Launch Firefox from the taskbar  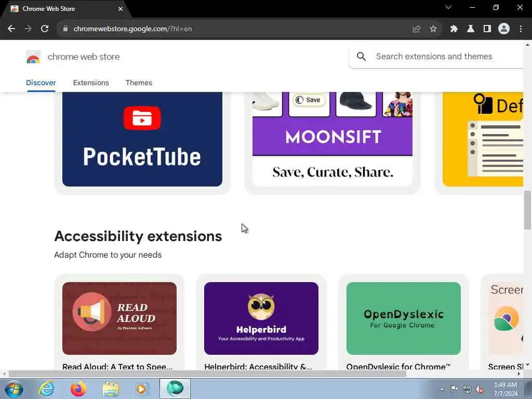point(78,389)
